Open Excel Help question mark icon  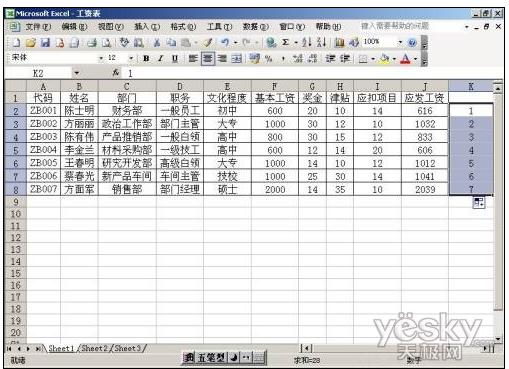(412, 43)
